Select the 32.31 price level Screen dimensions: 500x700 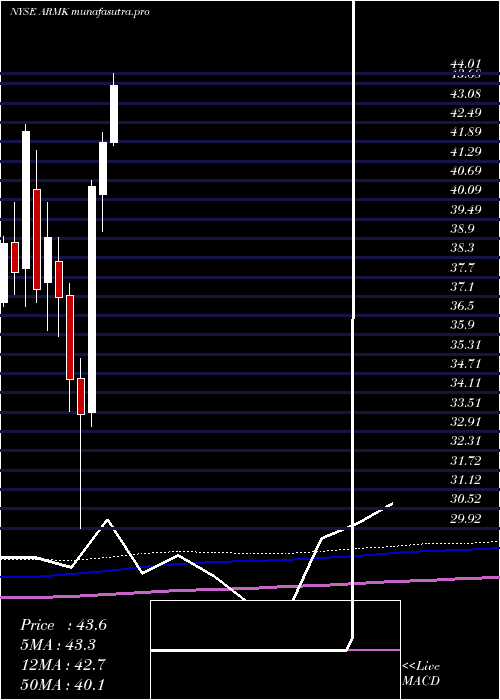pyautogui.click(x=466, y=441)
